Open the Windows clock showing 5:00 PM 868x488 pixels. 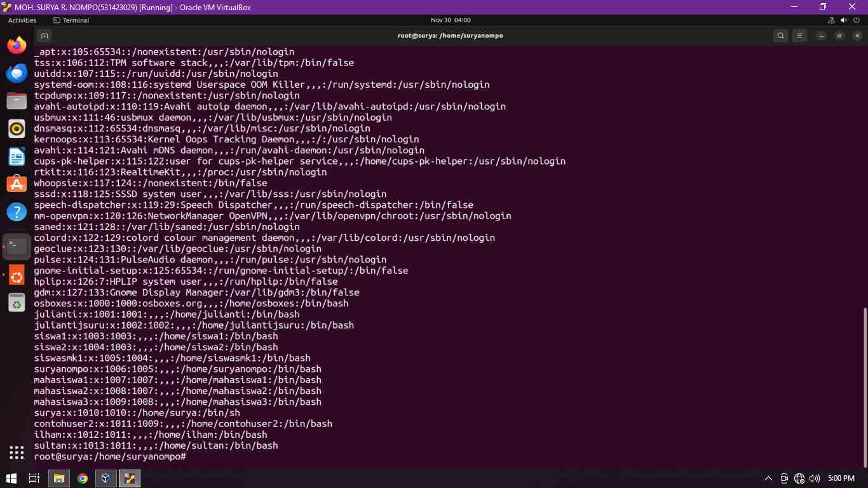841,478
